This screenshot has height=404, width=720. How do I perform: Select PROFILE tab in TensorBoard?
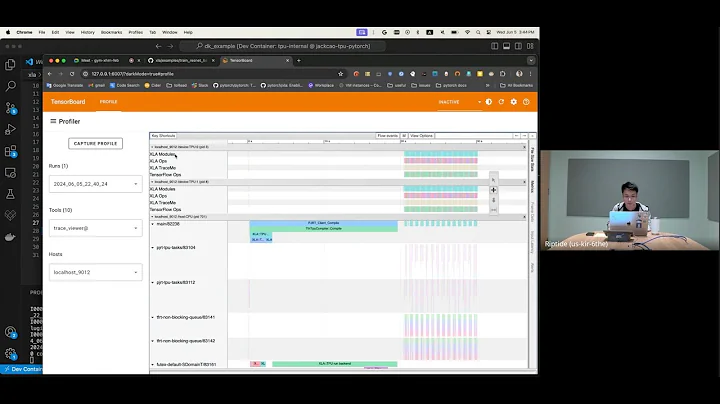click(109, 102)
